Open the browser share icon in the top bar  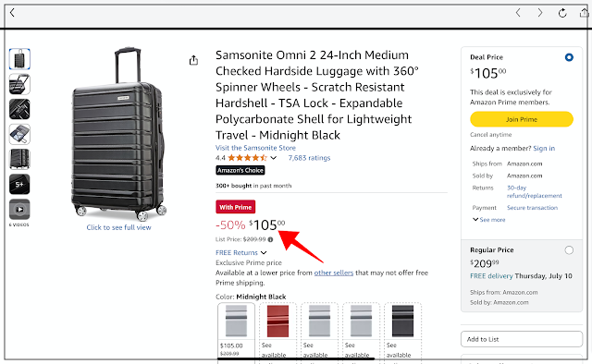(x=584, y=13)
